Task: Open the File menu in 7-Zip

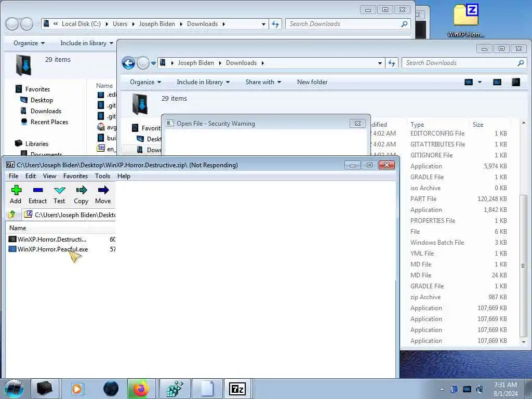Action: 14,176
